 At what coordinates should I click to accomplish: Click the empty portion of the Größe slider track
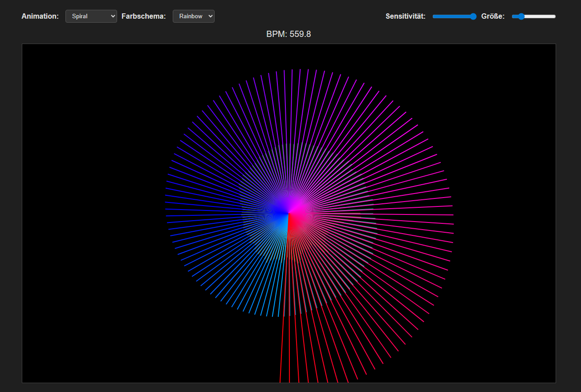(541, 16)
